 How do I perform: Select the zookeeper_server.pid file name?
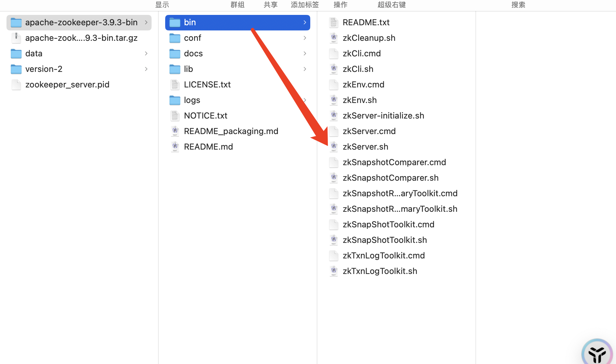click(x=67, y=85)
